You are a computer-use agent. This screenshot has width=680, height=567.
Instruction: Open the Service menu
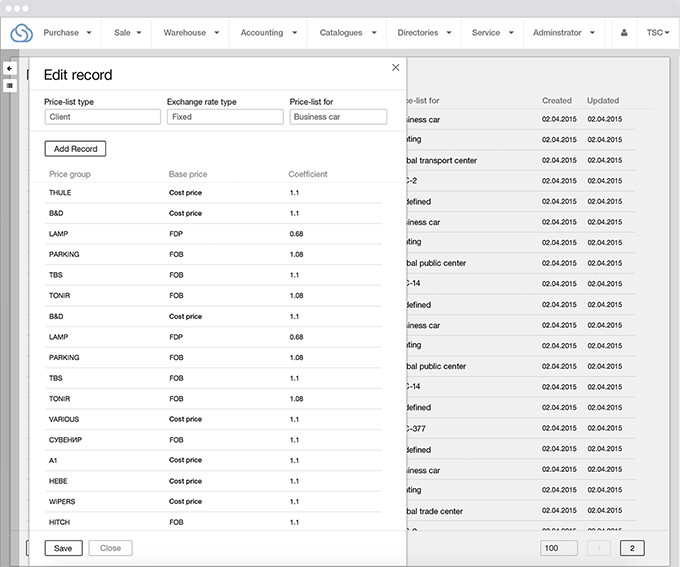click(492, 33)
